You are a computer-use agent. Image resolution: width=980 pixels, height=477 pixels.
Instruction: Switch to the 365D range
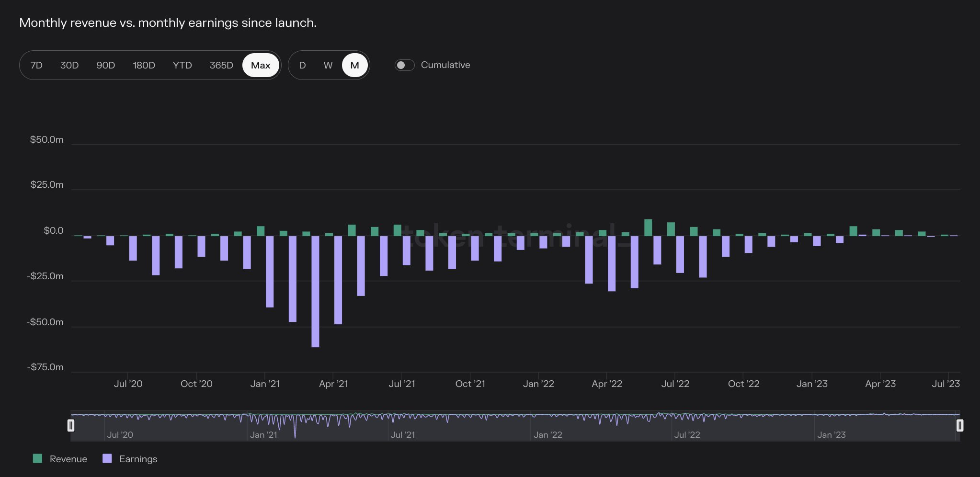click(x=221, y=65)
